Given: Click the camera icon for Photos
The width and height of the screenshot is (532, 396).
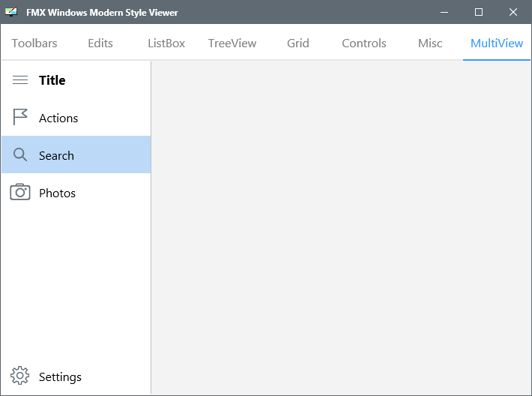Looking at the screenshot, I should tap(20, 192).
